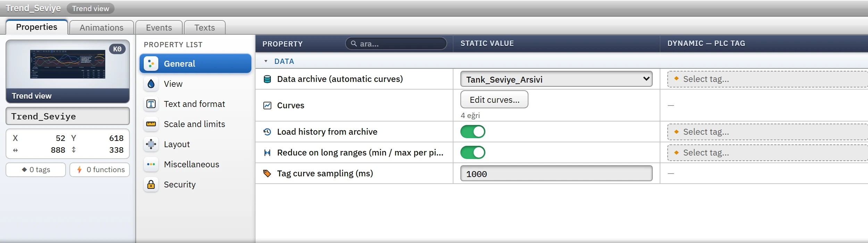Toggle Reduce on long ranges switch
868x243 pixels.
473,153
